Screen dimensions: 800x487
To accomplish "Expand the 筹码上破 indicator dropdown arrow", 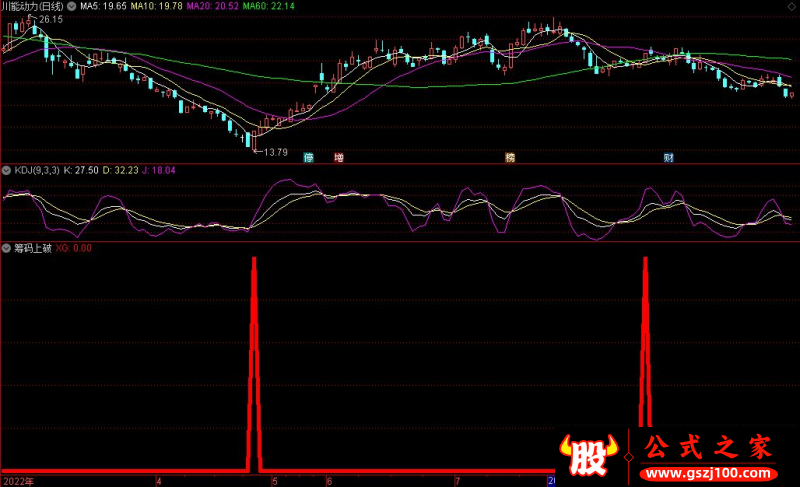I will (x=6, y=247).
